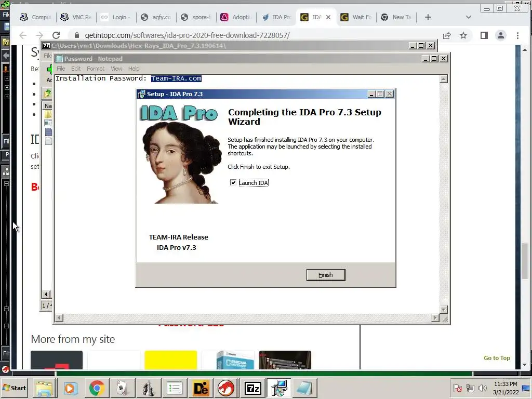The height and width of the screenshot is (399, 532).
Task: Switch to the Adoption browser tab
Action: pos(236,17)
